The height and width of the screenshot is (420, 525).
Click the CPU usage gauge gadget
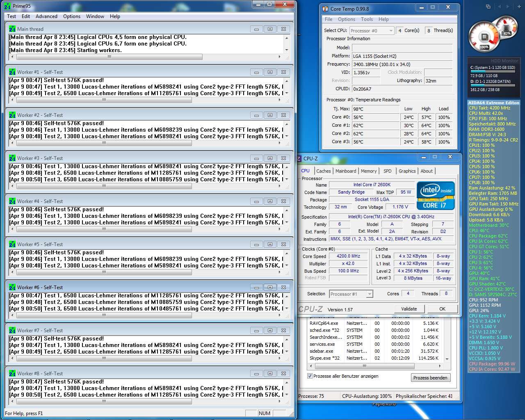coord(484,37)
